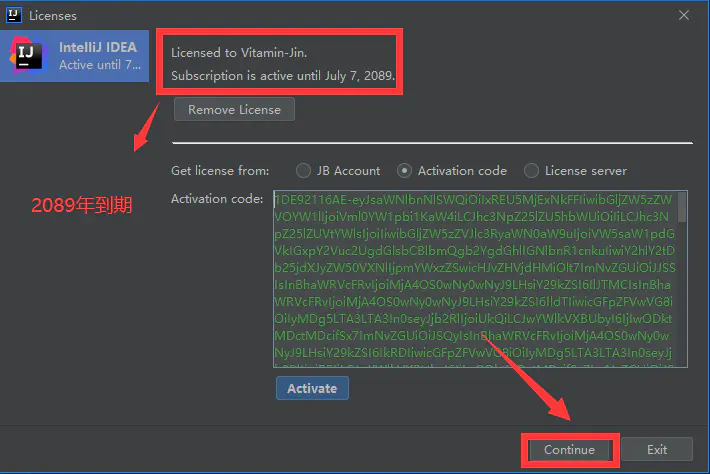This screenshot has height=474, width=710.
Task: Click the IntelliJ IDEA product logo icon
Action: [x=28, y=55]
